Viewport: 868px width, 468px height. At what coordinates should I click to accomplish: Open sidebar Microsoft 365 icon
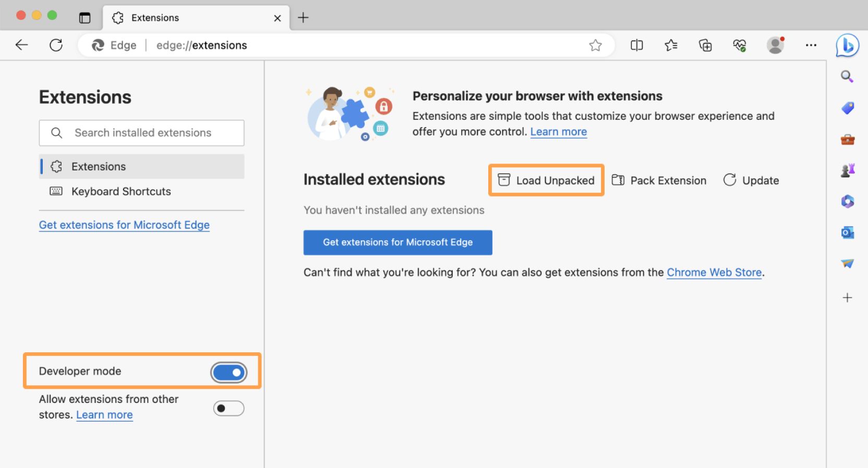[x=847, y=201]
